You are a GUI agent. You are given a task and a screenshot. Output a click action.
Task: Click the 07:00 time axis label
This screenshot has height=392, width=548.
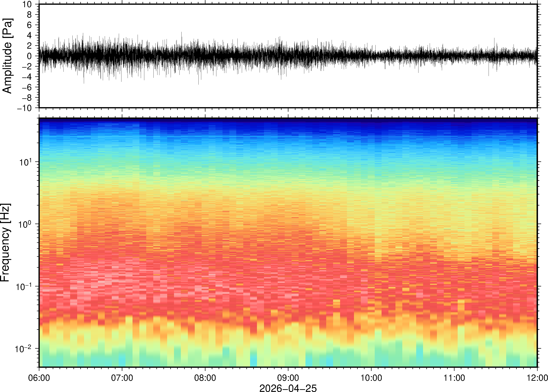[x=122, y=378]
